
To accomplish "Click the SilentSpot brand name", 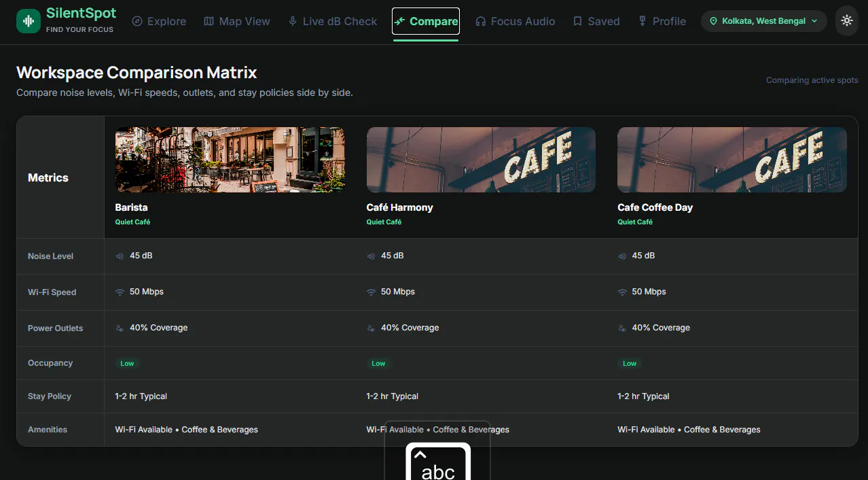I will pyautogui.click(x=81, y=14).
